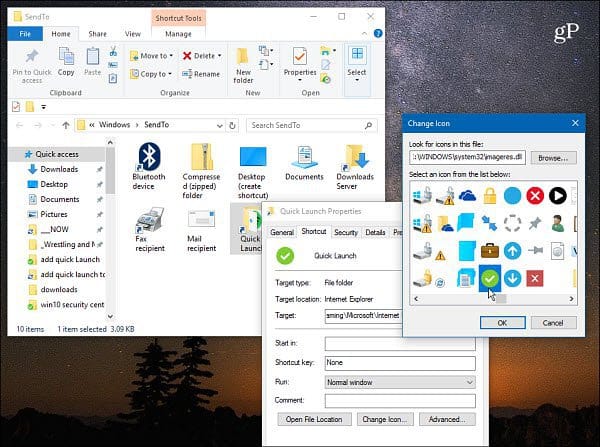Image resolution: width=600 pixels, height=447 pixels.
Task: Click the Browse... button
Action: pos(553,158)
